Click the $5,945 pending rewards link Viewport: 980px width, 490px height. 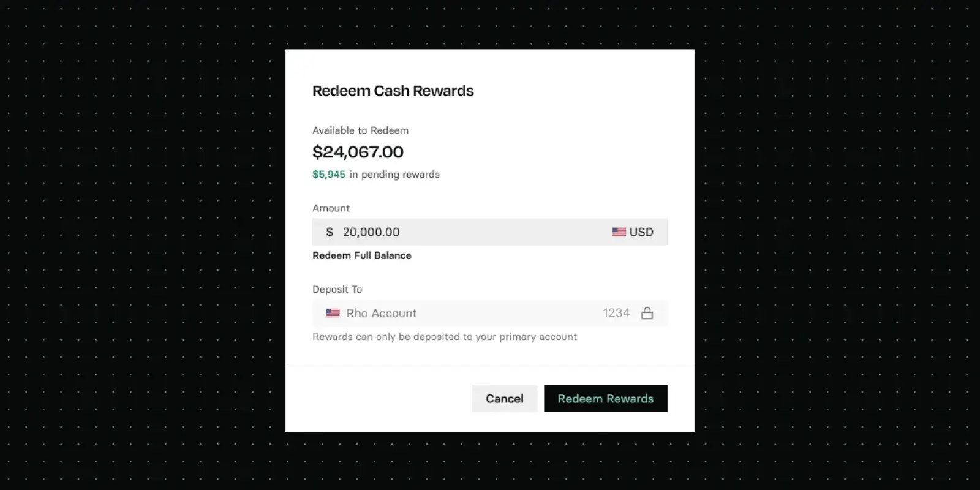coord(329,174)
